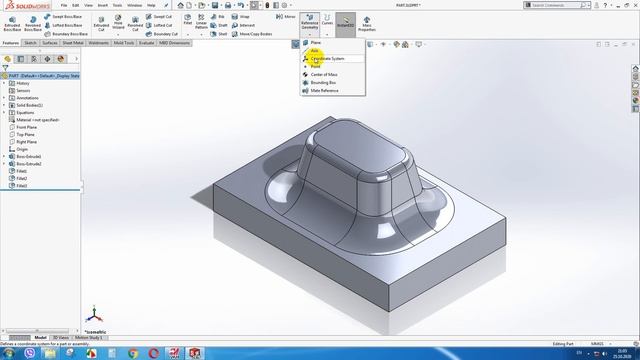Click the Mirror tool

(x=286, y=17)
